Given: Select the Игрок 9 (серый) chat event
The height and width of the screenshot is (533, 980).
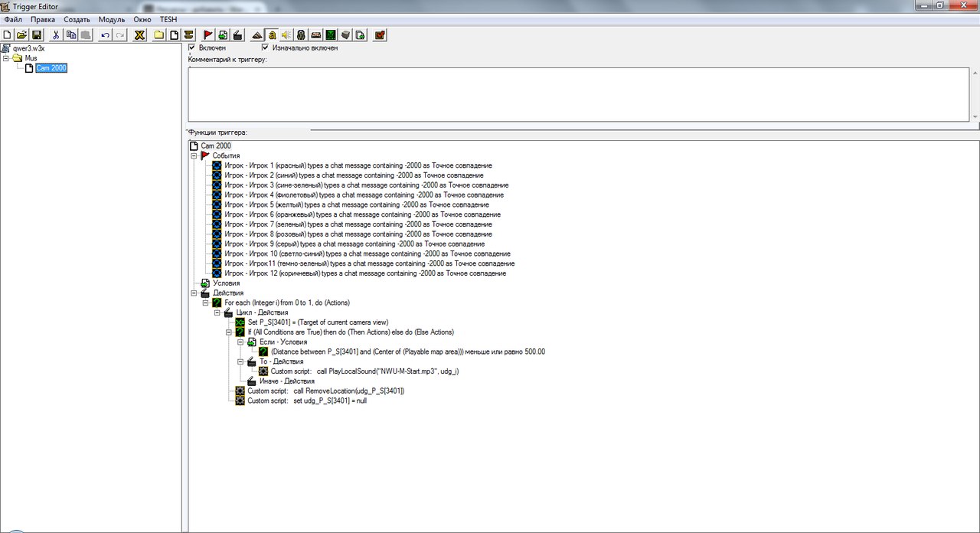Looking at the screenshot, I should point(354,244).
